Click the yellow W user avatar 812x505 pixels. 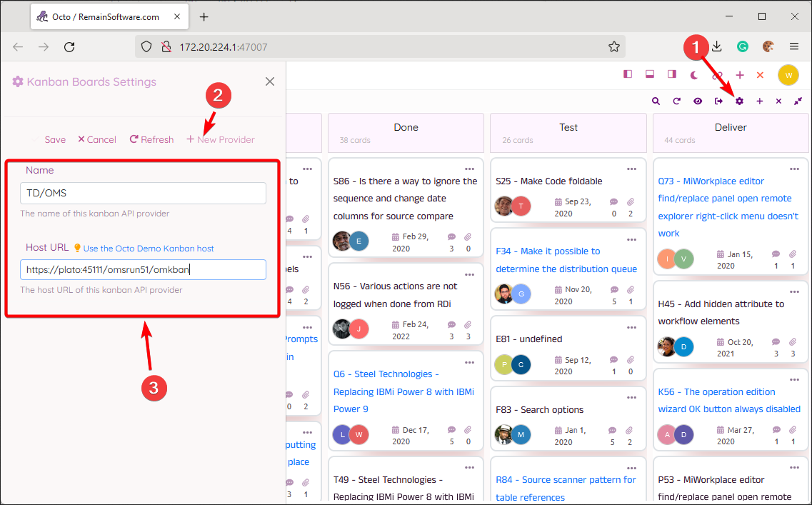(x=788, y=74)
